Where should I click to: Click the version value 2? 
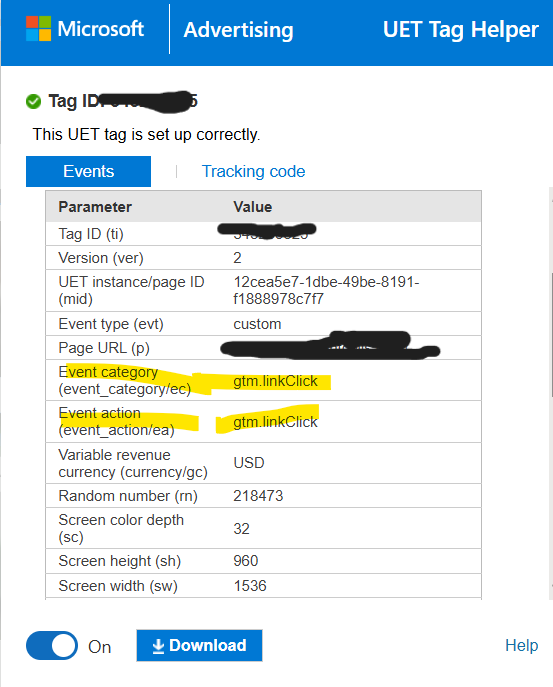[x=237, y=258]
